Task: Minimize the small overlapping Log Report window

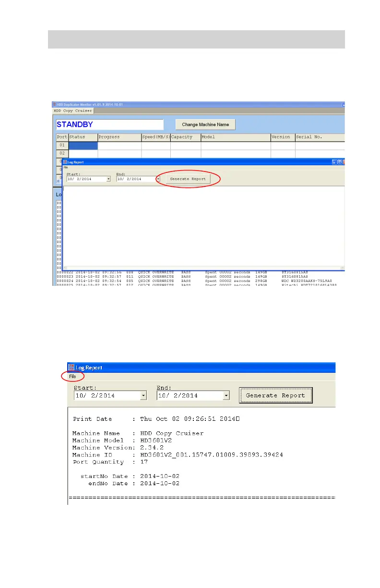Action: pyautogui.click(x=335, y=162)
